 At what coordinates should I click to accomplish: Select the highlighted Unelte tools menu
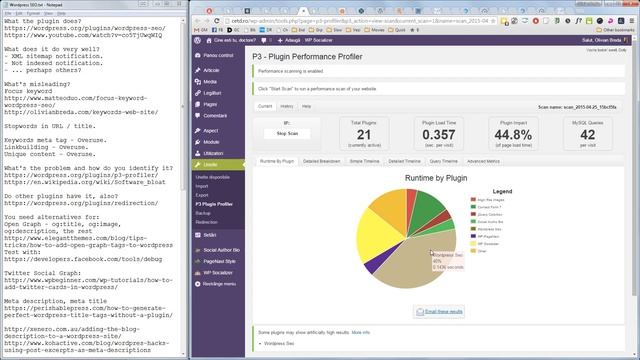point(218,164)
